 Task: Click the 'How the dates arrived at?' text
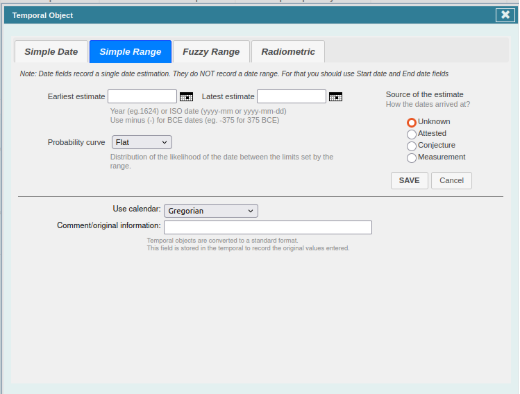pos(428,104)
